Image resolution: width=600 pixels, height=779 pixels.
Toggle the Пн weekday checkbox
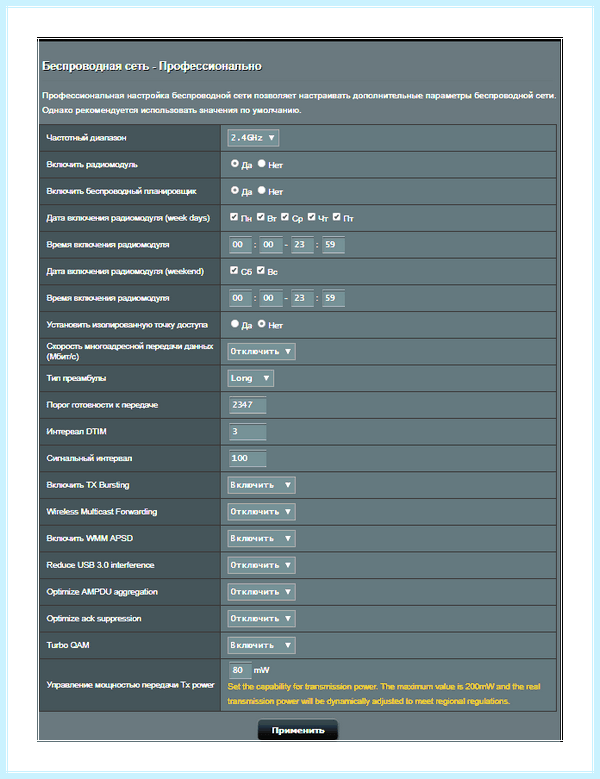click(234, 217)
